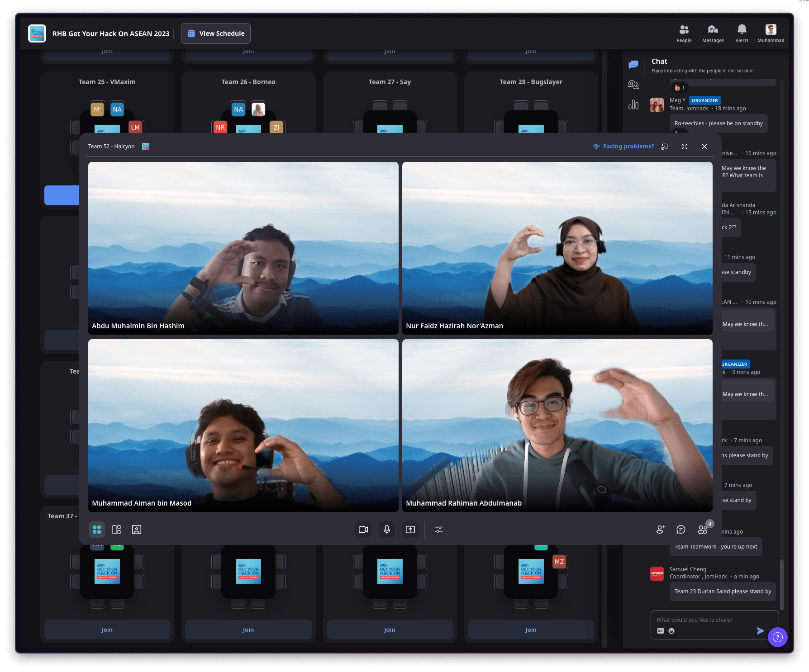Open the View Schedule menu
Screen dimensions: 809x672
pyautogui.click(x=215, y=33)
